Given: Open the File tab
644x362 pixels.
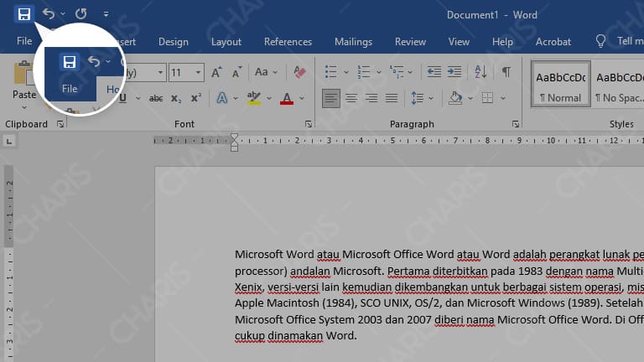Looking at the screenshot, I should [24, 41].
